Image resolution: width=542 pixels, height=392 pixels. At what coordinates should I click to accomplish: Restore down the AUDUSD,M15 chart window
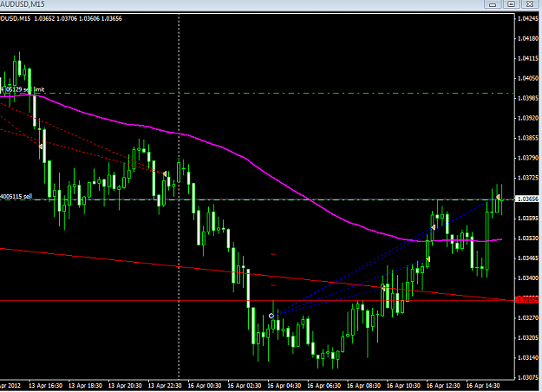pos(512,4)
